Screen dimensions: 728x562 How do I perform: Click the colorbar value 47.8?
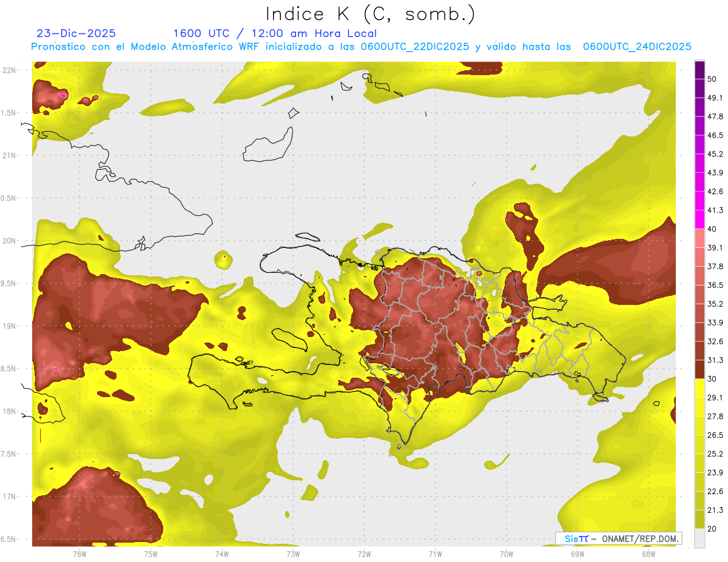[x=715, y=116]
